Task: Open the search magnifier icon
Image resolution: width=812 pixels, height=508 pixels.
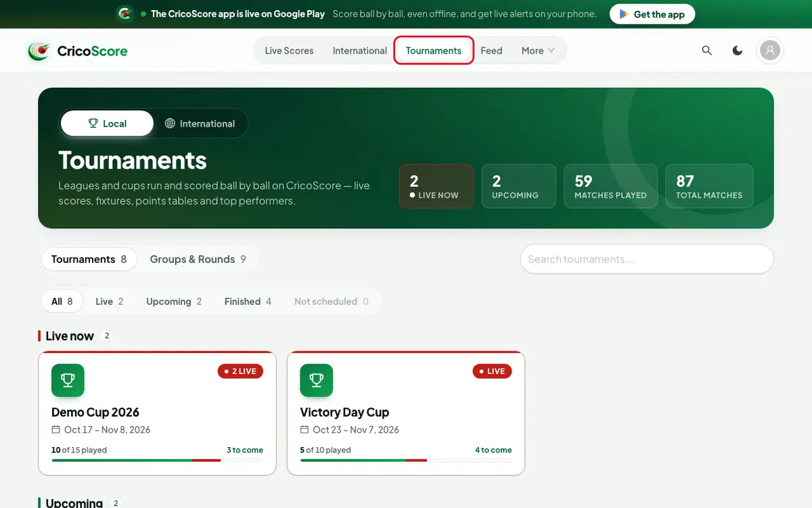Action: coord(707,51)
